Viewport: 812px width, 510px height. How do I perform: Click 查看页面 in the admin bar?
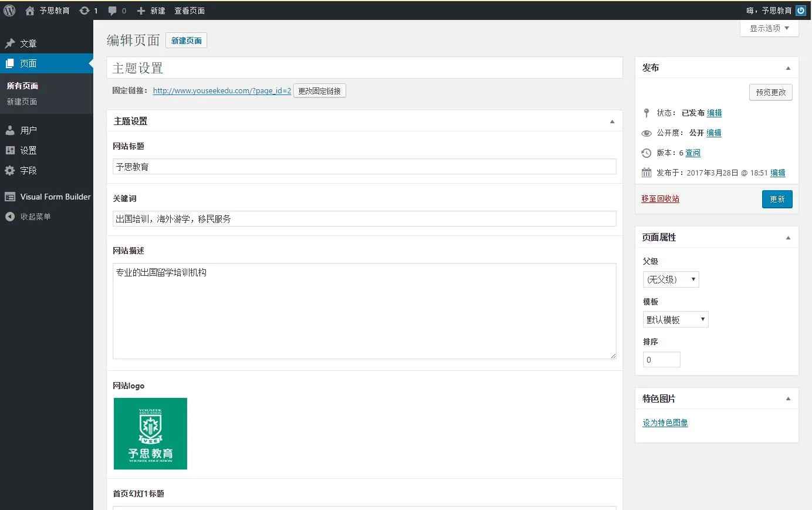tap(189, 10)
